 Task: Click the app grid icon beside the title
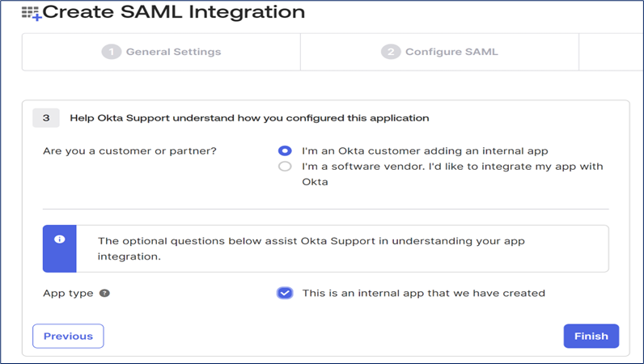(x=32, y=13)
